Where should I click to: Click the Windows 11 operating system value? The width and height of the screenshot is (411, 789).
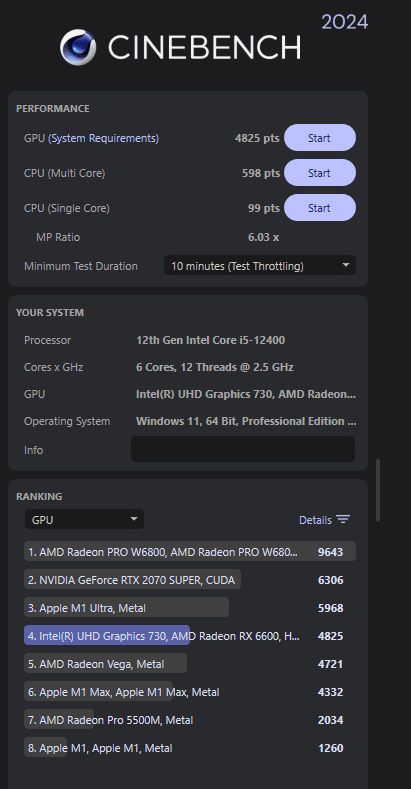(x=246, y=421)
